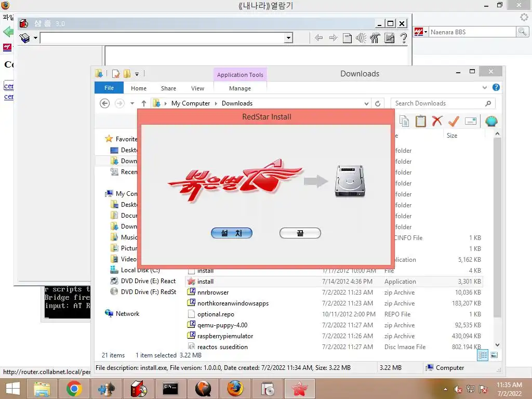Click the Copy icon in Explorer toolbar
The height and width of the screenshot is (399, 532).
point(404,121)
